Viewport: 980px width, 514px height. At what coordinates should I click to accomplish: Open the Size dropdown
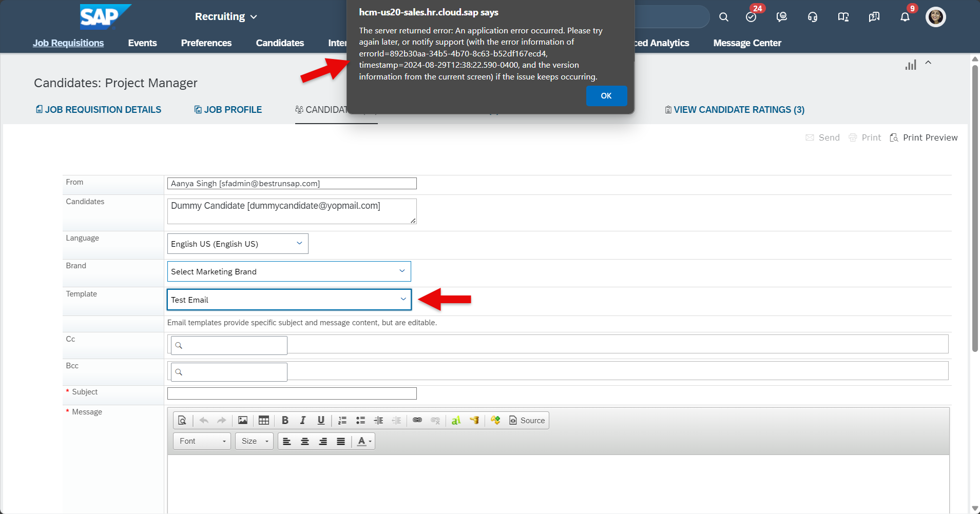click(254, 441)
